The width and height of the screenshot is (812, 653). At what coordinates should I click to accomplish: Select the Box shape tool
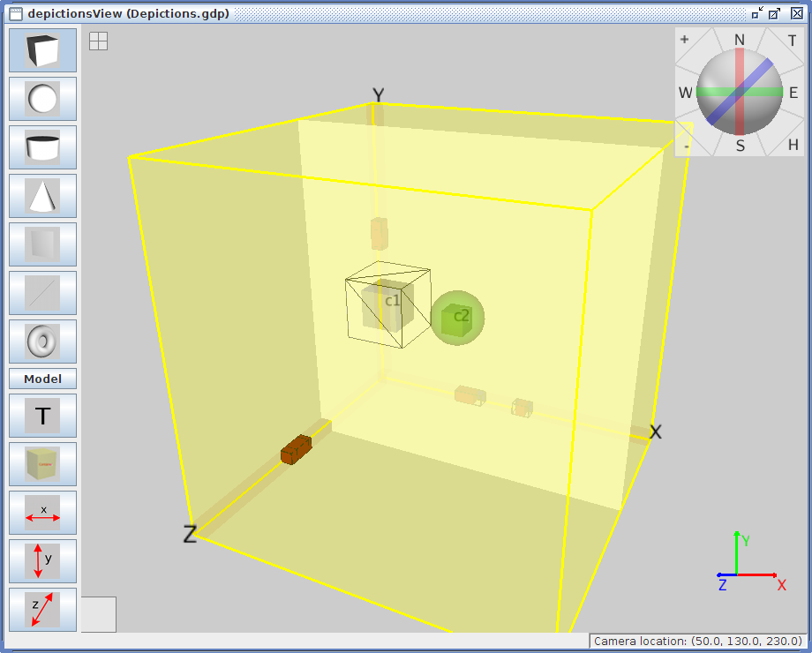(x=42, y=50)
